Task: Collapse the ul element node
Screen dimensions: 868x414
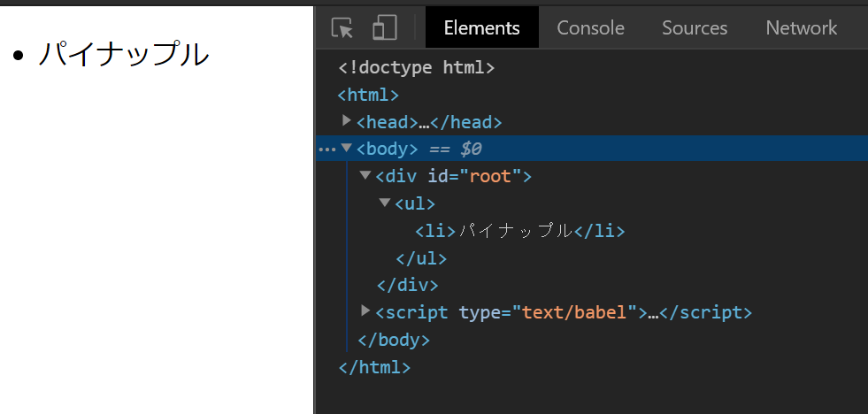Action: (x=385, y=203)
